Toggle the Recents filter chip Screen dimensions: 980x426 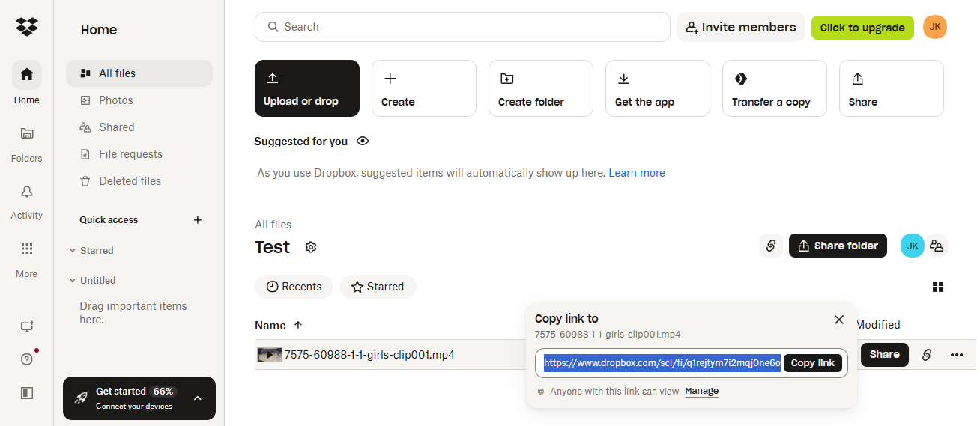click(x=294, y=287)
